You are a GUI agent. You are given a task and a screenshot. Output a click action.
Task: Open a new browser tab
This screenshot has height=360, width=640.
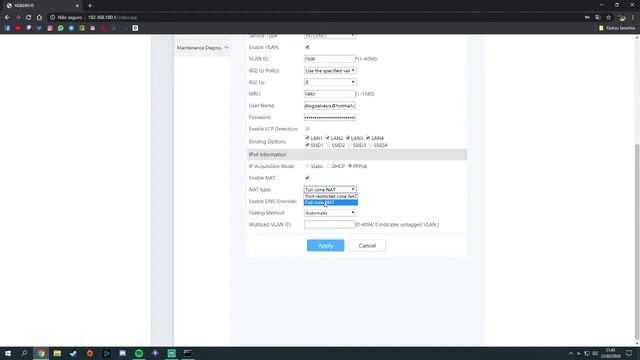90,6
